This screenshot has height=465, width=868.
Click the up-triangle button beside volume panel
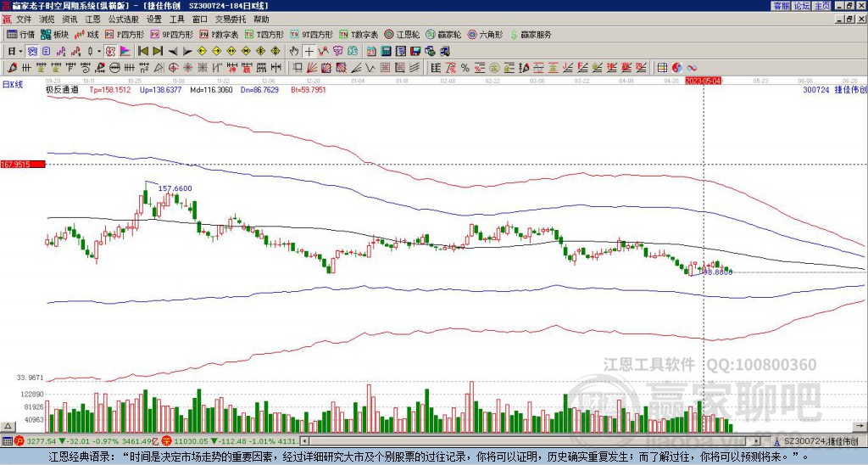point(8,426)
